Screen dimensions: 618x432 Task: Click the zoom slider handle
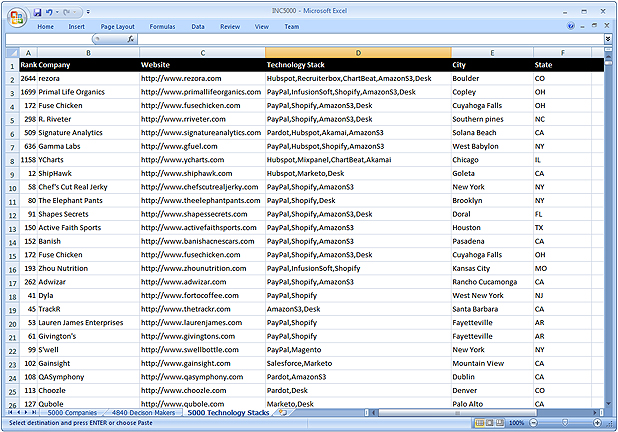coord(565,423)
